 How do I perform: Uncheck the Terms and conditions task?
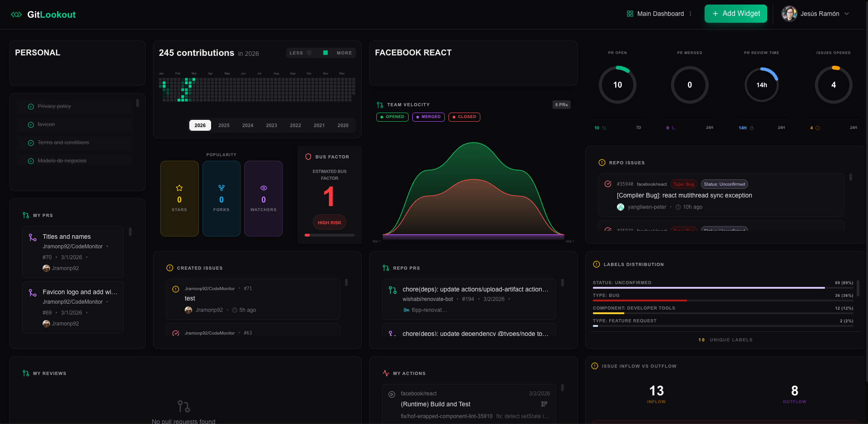[31, 143]
